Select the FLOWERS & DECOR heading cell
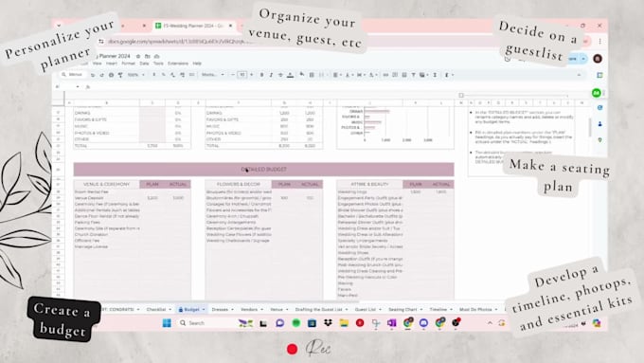The height and width of the screenshot is (363, 644). (239, 184)
